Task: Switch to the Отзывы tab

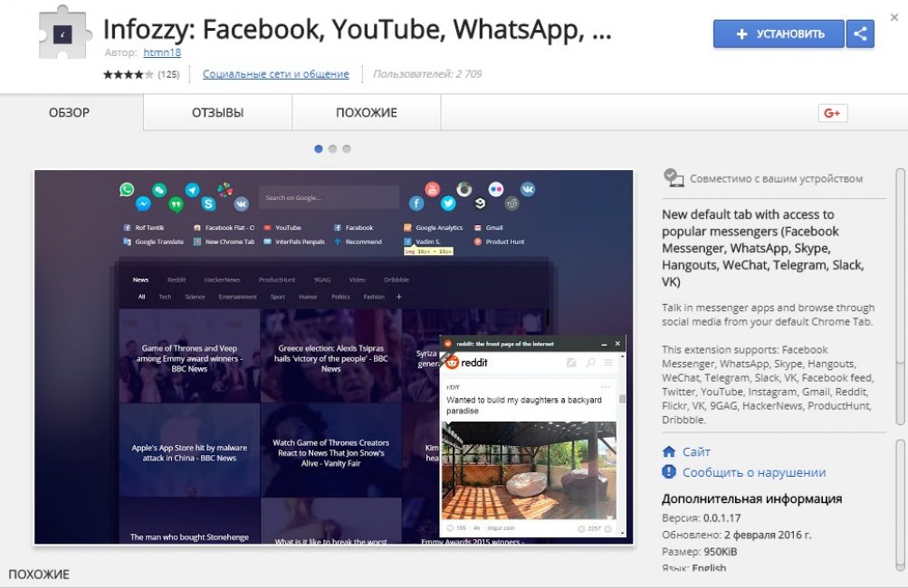Action: pos(218,112)
